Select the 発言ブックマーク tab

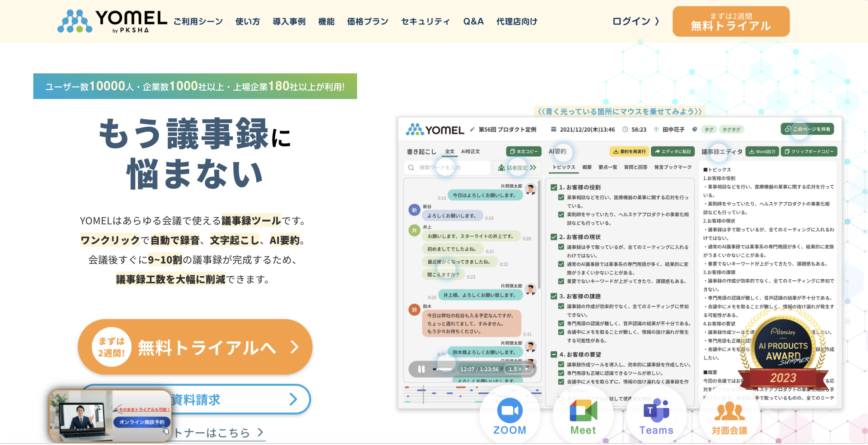tap(673, 167)
